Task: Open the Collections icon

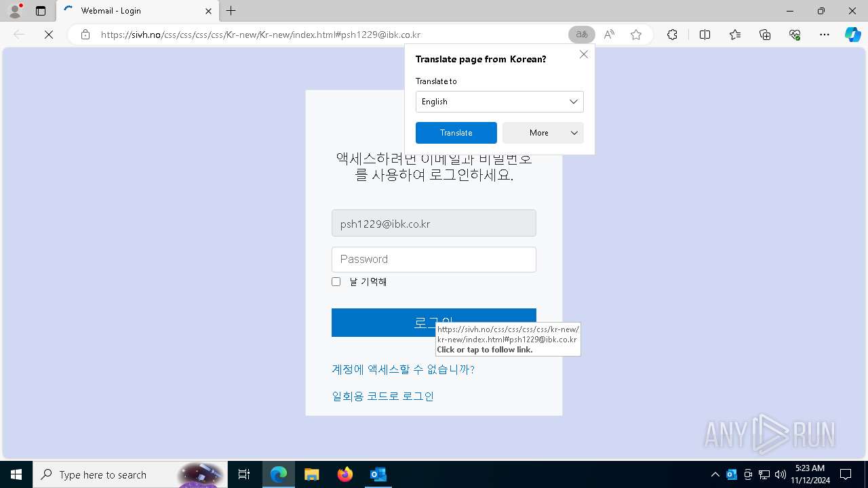Action: click(765, 35)
